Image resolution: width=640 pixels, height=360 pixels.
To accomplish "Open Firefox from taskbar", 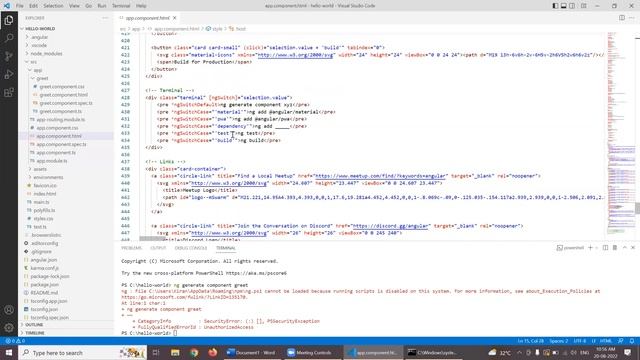I will (x=213, y=353).
